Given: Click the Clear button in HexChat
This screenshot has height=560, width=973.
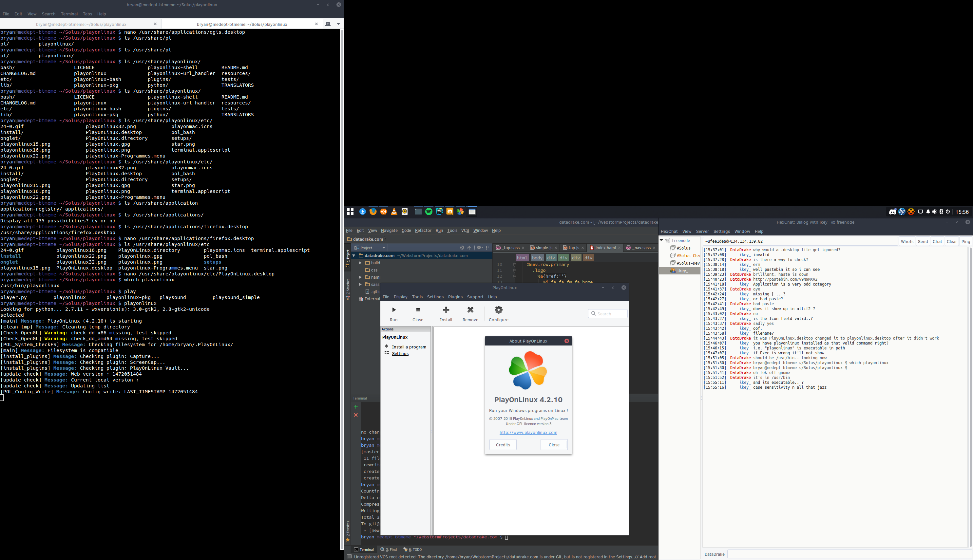Looking at the screenshot, I should click(x=951, y=242).
